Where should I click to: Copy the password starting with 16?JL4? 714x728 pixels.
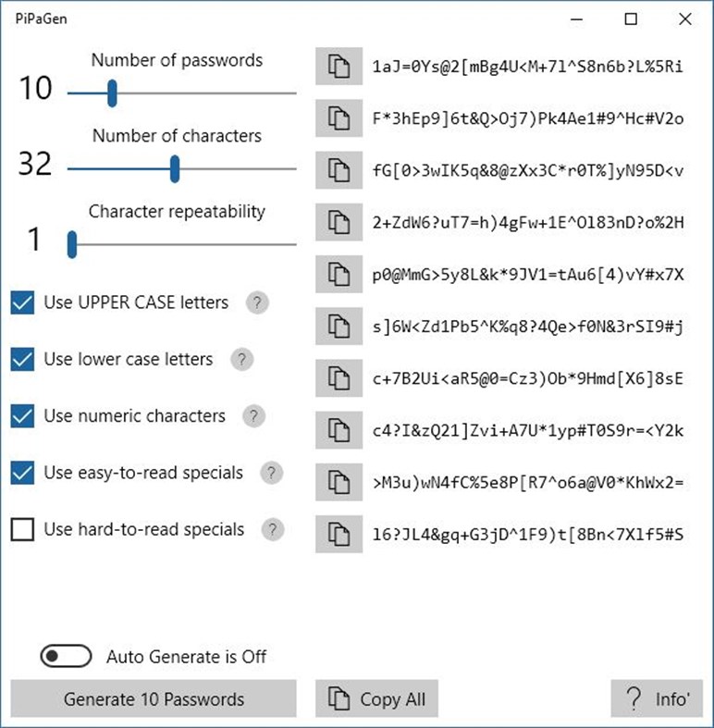tap(339, 534)
